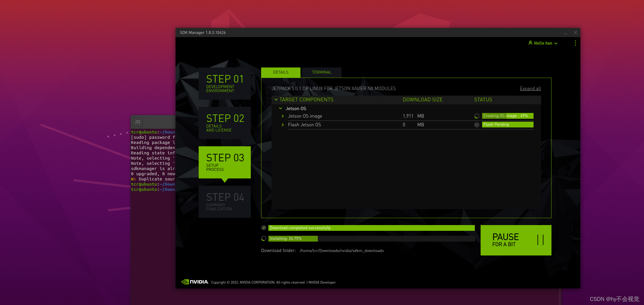Click the new tab icon in terminal window
644x305 pixels.
click(x=138, y=122)
